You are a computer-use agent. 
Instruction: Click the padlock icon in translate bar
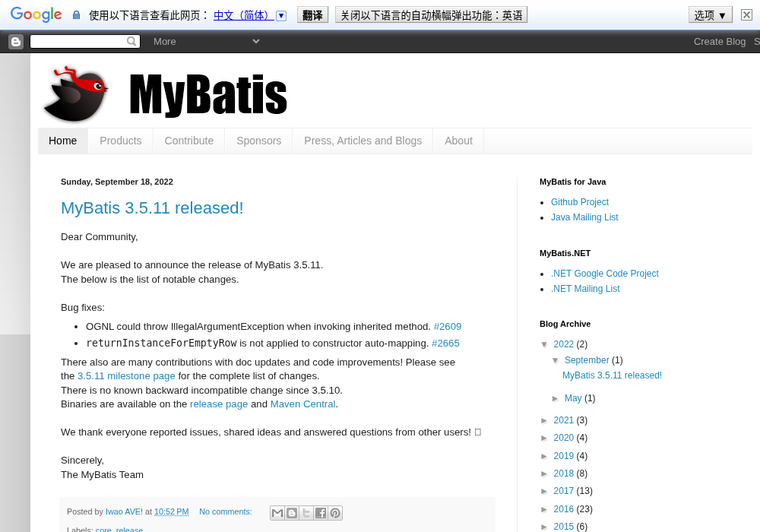tap(76, 15)
